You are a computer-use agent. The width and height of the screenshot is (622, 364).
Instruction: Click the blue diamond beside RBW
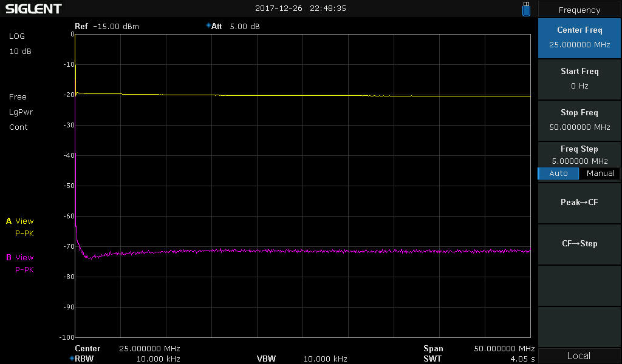point(71,359)
